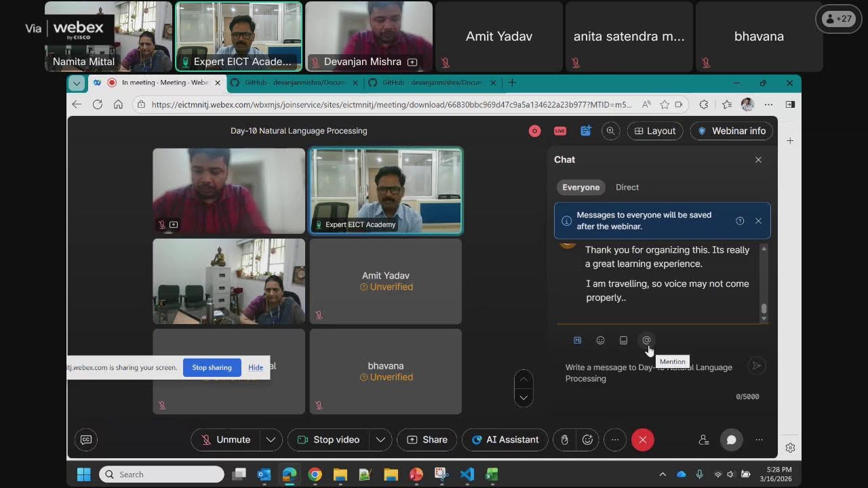The width and height of the screenshot is (868, 488).
Task: Expand video options arrow beside Stop video
Action: pos(380,440)
